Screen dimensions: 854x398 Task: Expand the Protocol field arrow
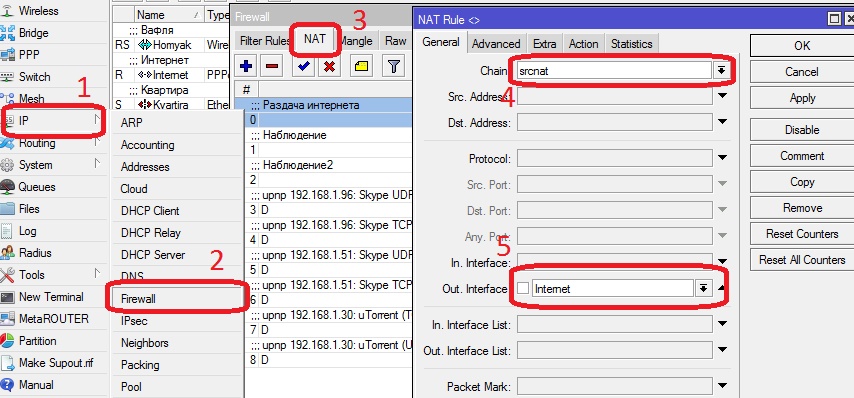tap(722, 158)
